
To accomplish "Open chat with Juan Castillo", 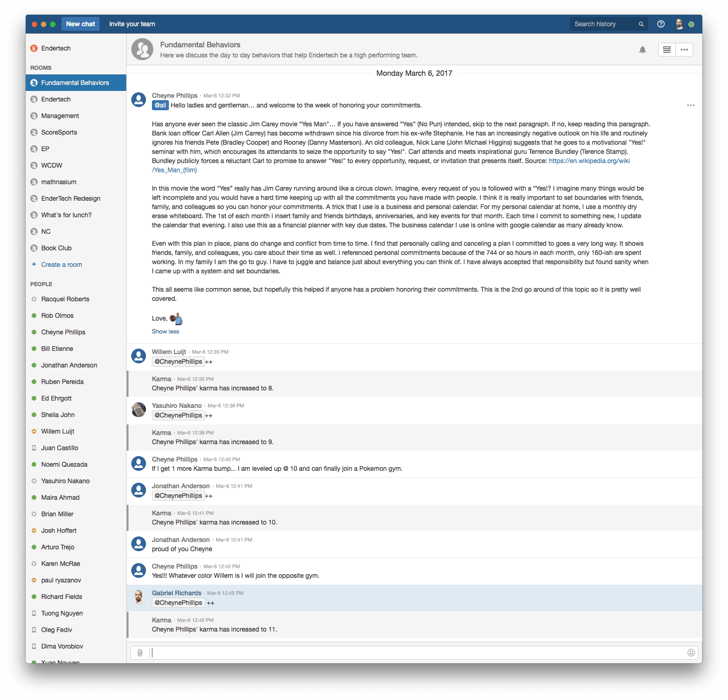I will 76,448.
